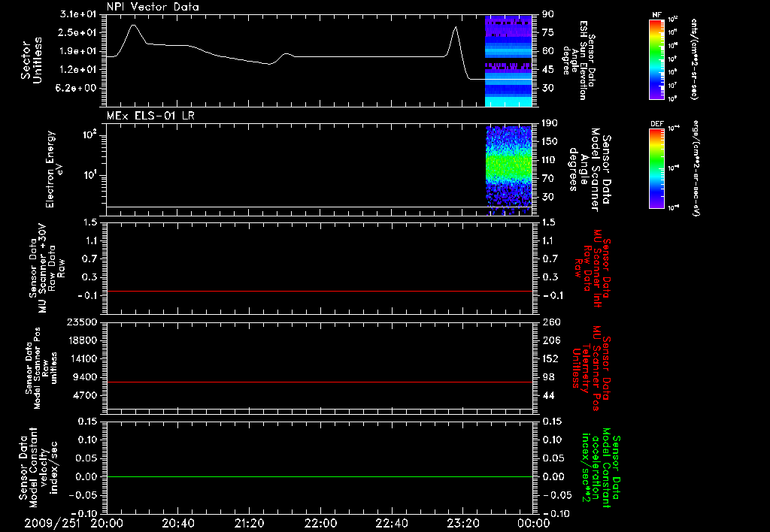Image resolution: width=770 pixels, height=532 pixels.
Task: Click the red line in MU Scanner +30V plot
Action: click(x=320, y=291)
